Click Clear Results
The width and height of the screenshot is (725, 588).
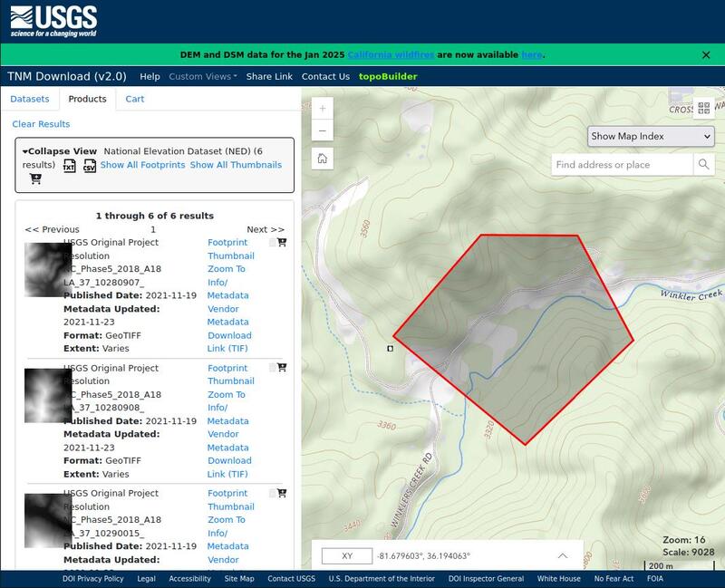coord(41,124)
